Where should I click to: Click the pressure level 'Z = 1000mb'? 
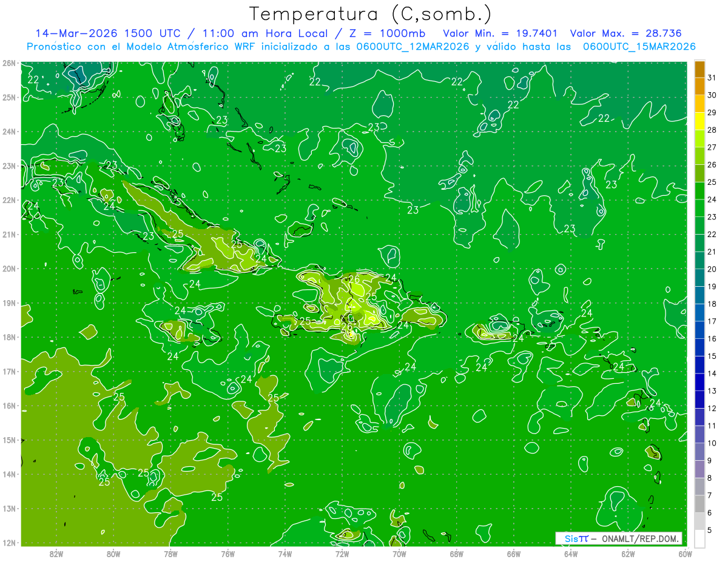[x=387, y=33]
